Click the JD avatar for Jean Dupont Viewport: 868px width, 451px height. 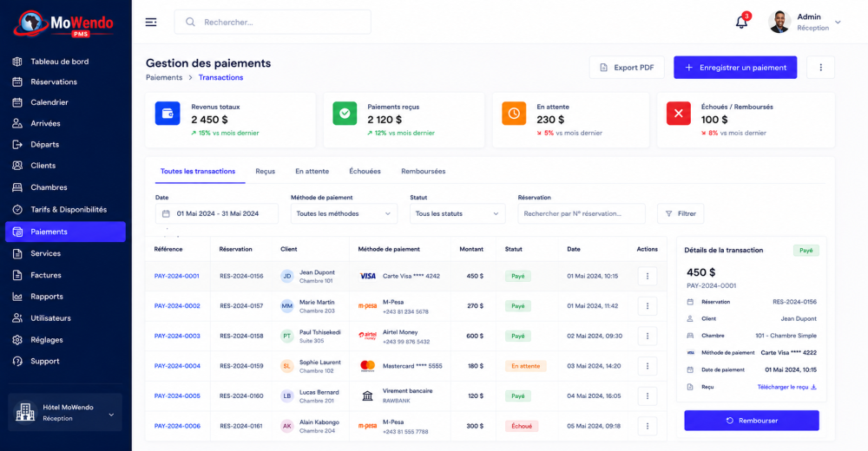[x=286, y=276]
